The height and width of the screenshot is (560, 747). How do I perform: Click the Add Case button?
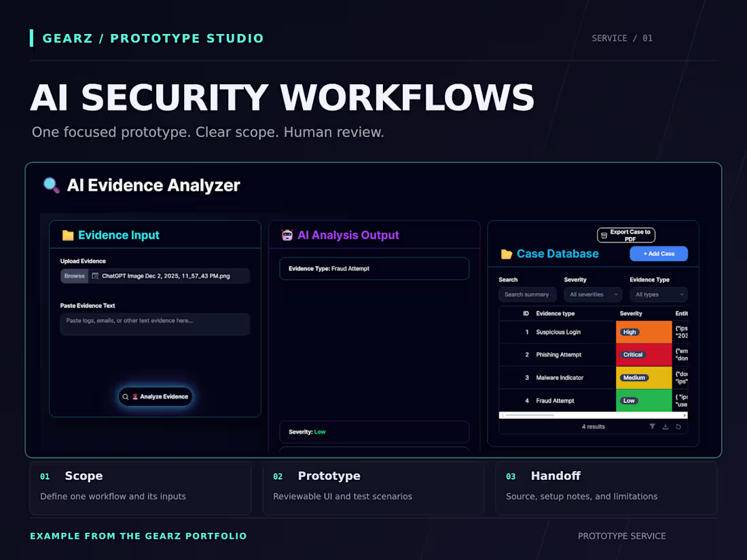(659, 254)
